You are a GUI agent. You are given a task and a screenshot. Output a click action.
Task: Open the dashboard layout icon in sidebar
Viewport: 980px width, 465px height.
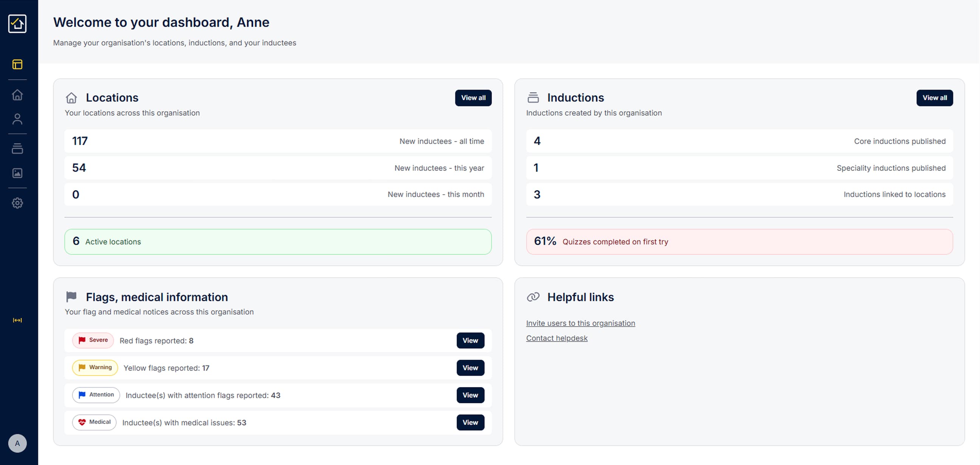pyautogui.click(x=17, y=64)
